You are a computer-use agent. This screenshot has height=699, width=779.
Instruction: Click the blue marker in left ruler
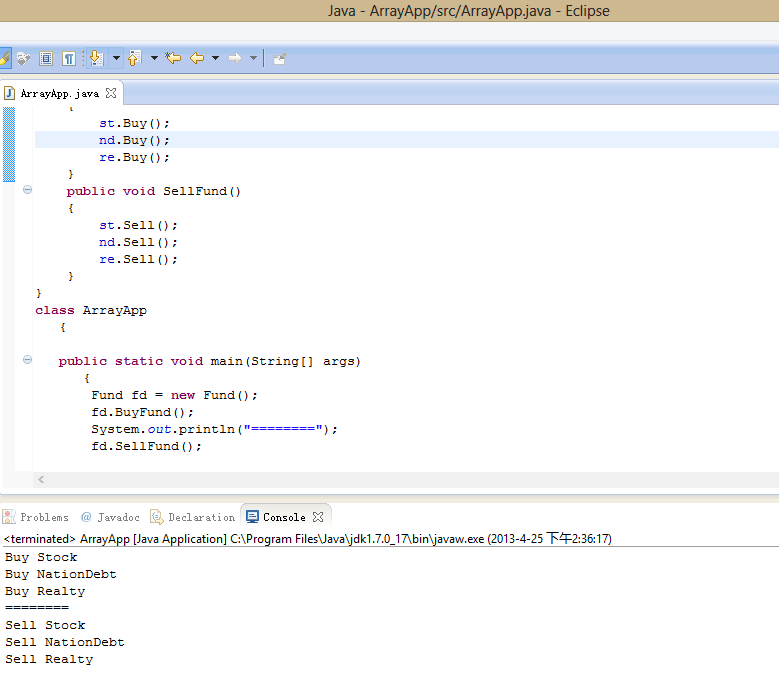click(9, 144)
